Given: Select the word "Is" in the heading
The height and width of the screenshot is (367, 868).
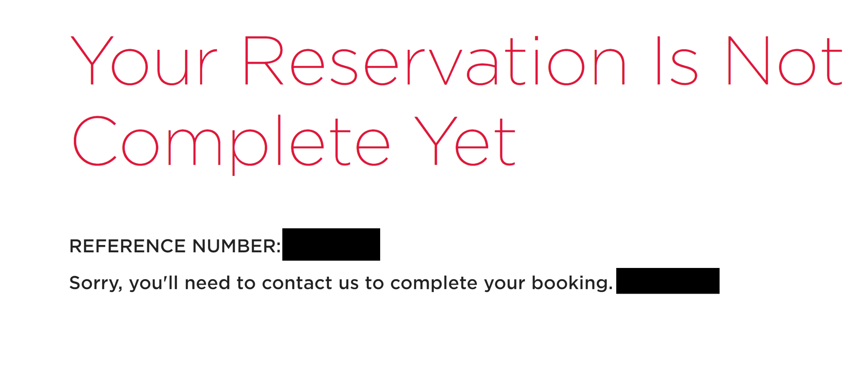Looking at the screenshot, I should tap(676, 61).
